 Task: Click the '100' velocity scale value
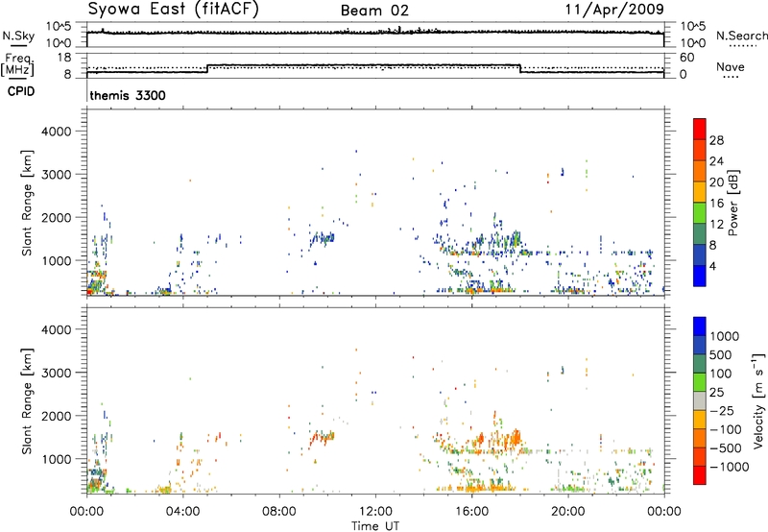tap(721, 374)
